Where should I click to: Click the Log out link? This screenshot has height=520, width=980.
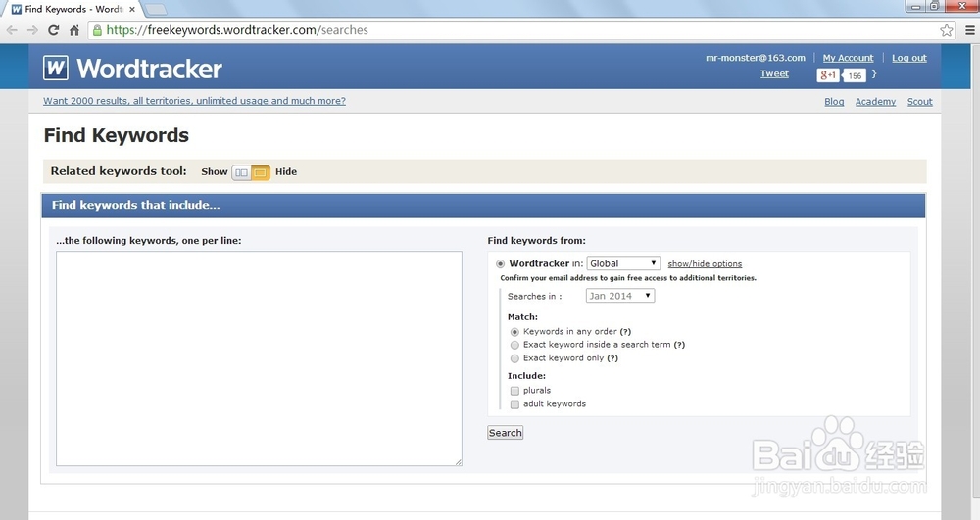click(x=909, y=58)
